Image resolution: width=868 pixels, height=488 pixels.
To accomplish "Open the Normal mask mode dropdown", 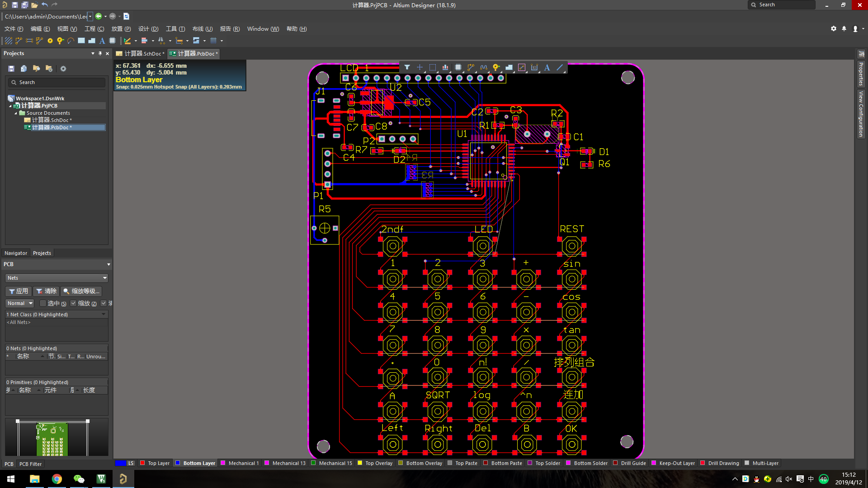I will coord(20,303).
